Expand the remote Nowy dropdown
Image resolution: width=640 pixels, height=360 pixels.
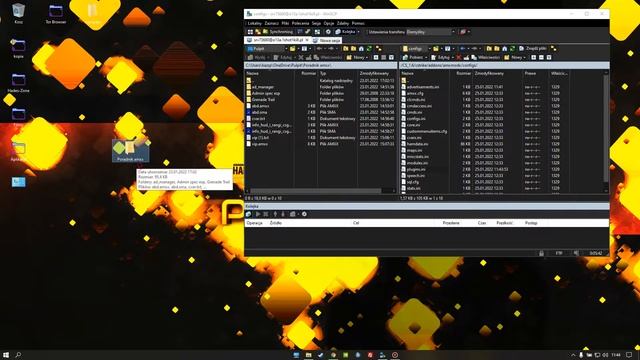[524, 58]
